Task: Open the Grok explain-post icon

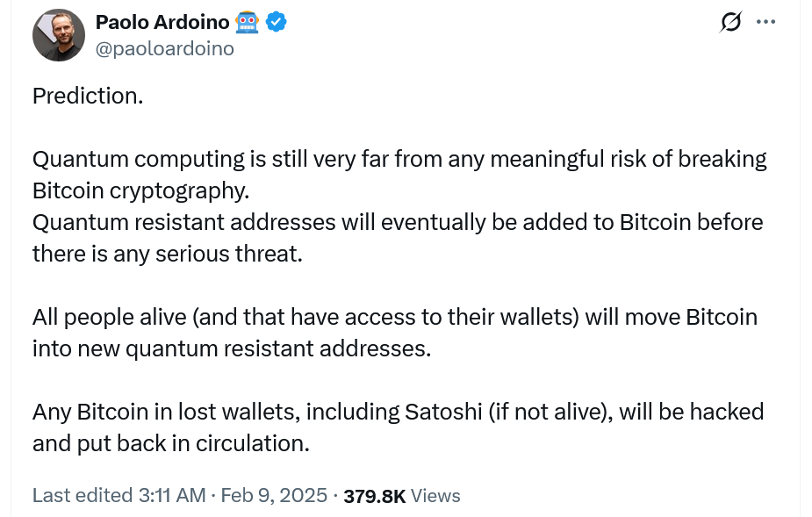Action: [730, 22]
